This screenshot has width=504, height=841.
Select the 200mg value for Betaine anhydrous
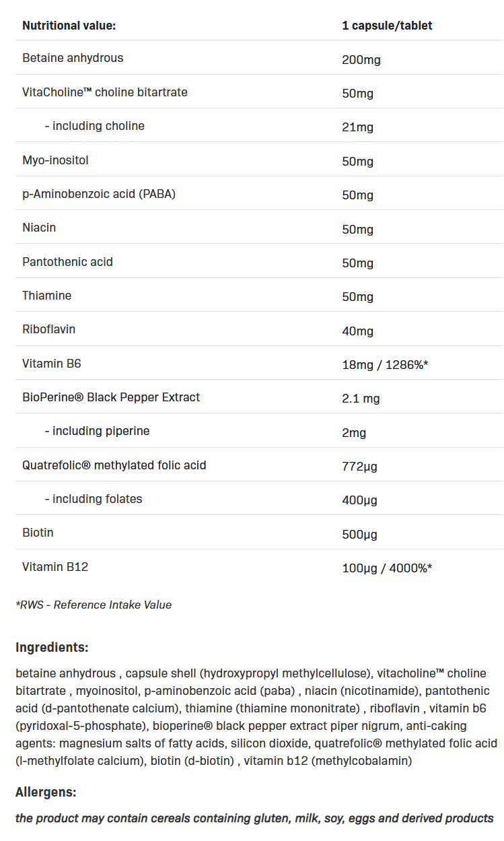pyautogui.click(x=361, y=60)
